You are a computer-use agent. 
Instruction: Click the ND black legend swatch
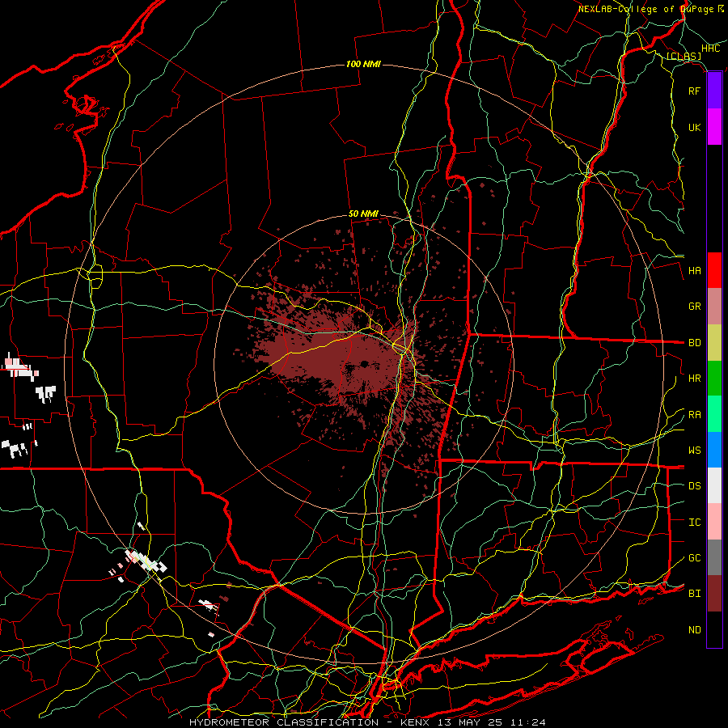[x=714, y=629]
